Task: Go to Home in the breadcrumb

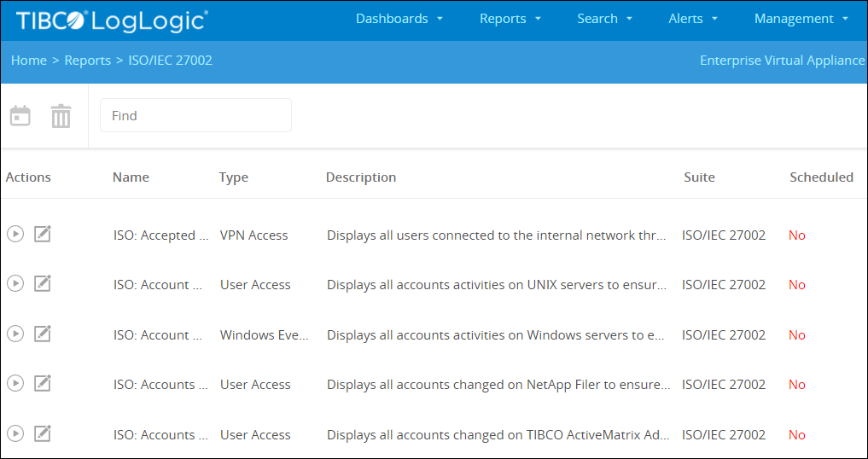Action: 29,61
